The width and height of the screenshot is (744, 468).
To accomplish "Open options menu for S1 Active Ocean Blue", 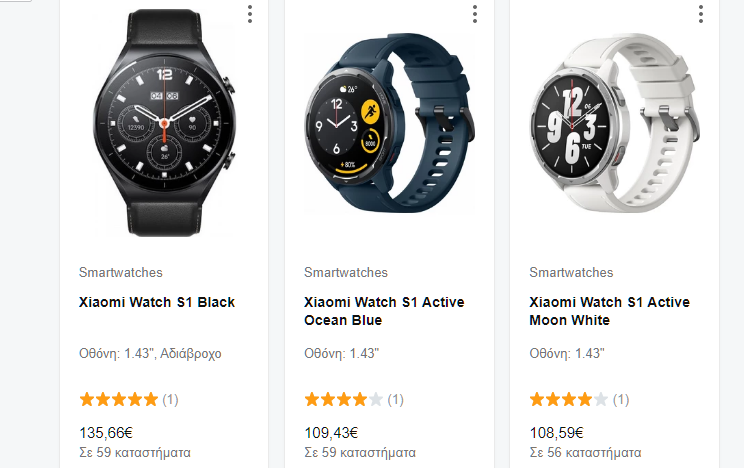I will (474, 14).
